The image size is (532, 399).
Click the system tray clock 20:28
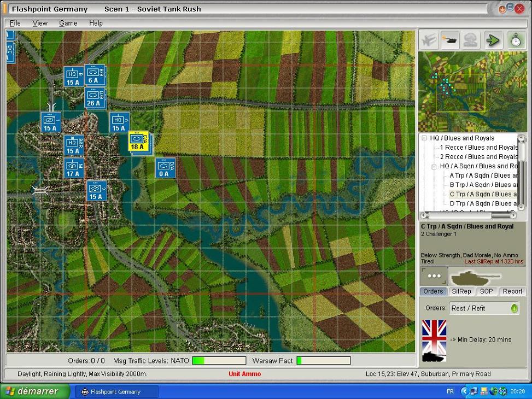pos(517,391)
